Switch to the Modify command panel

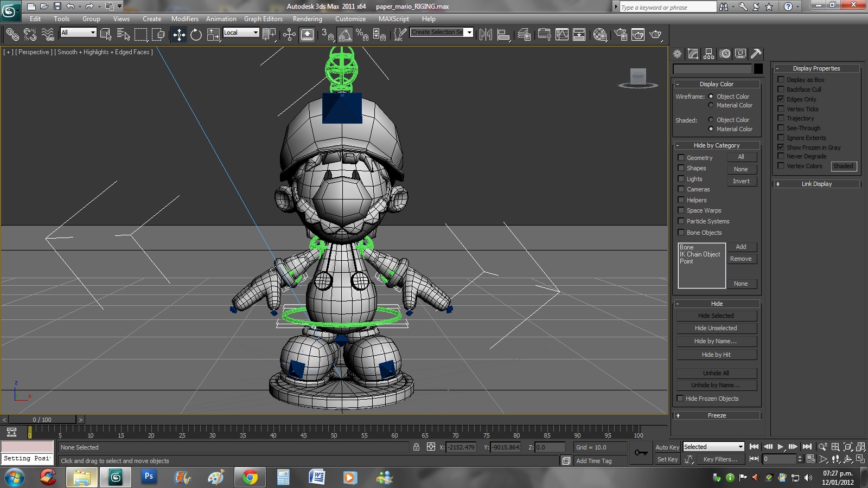[693, 54]
